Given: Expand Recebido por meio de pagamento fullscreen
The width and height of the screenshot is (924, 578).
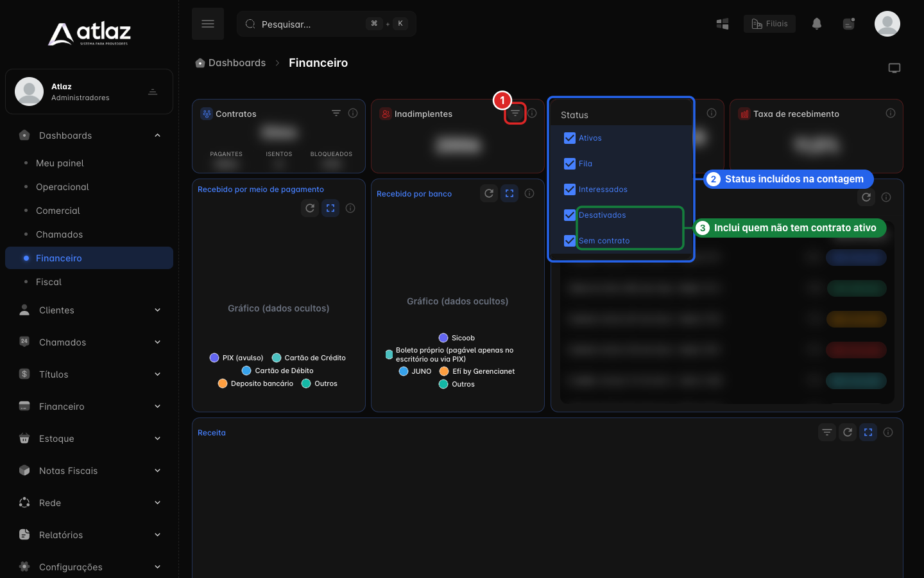Looking at the screenshot, I should [x=330, y=208].
